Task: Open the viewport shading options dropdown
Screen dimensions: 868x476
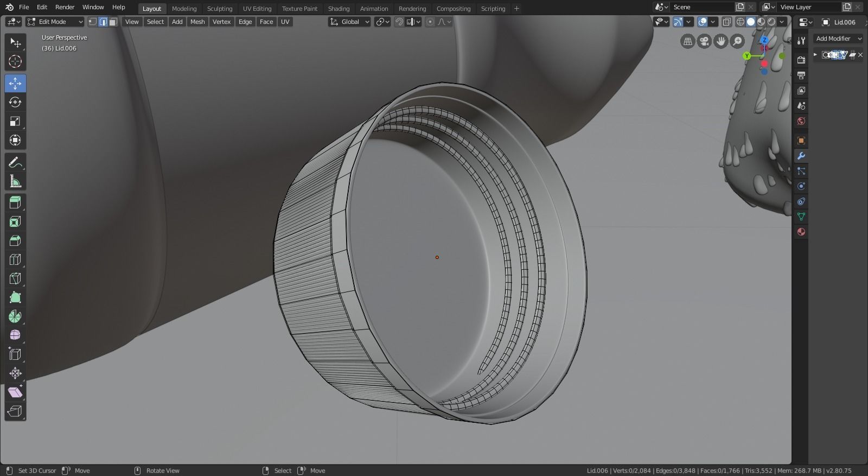Action: click(782, 22)
